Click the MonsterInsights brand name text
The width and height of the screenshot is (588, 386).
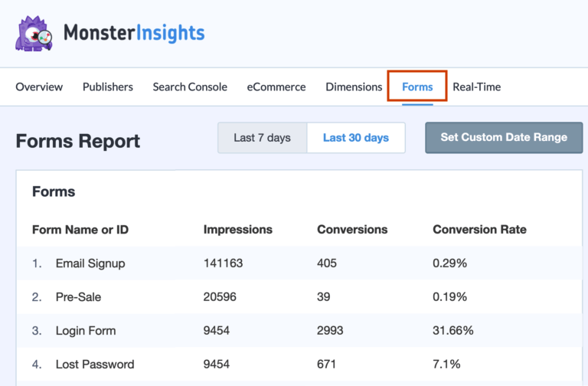pyautogui.click(x=134, y=33)
